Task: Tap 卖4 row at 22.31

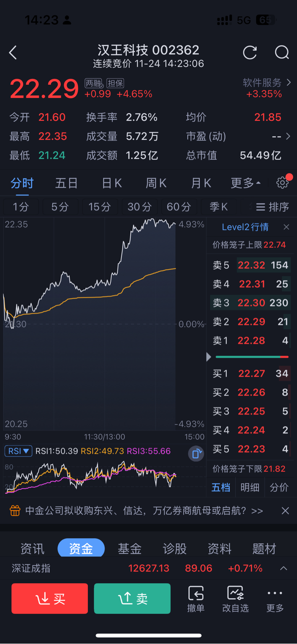Action: point(250,284)
